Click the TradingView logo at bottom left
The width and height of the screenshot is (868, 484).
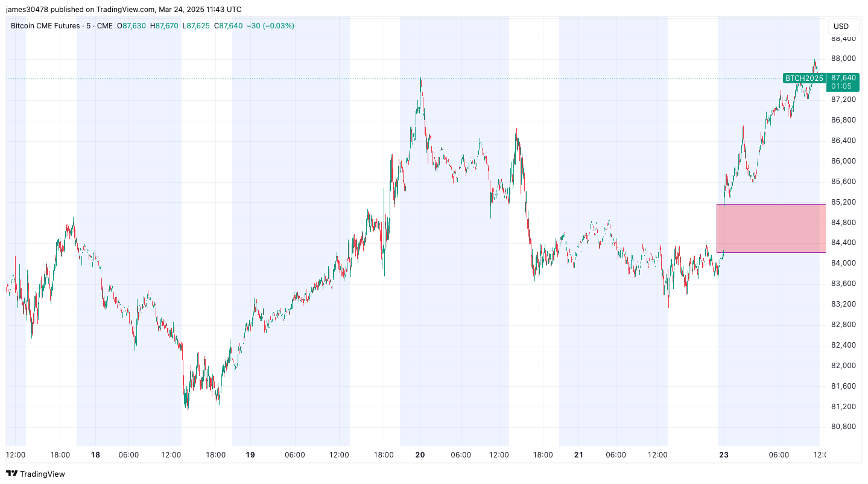tap(35, 474)
